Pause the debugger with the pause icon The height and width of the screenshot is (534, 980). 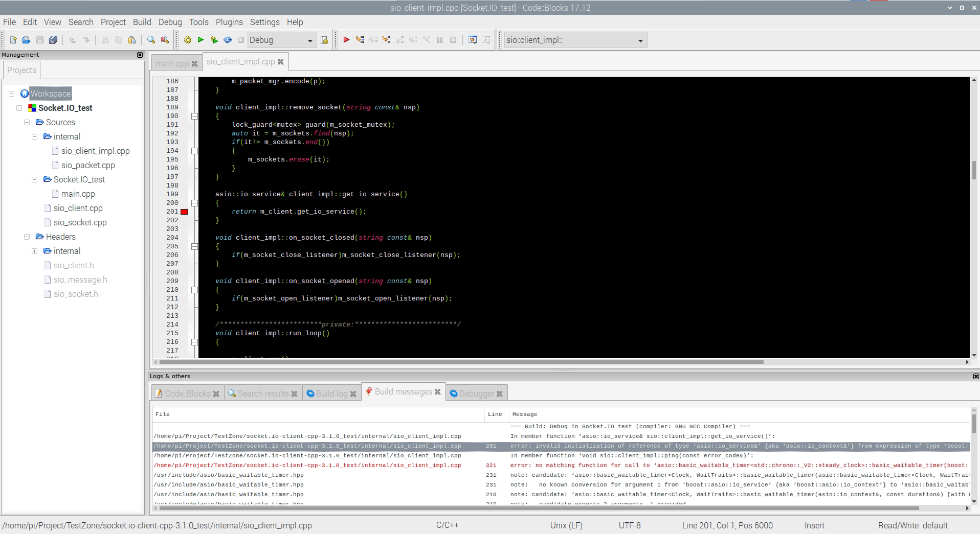(440, 40)
